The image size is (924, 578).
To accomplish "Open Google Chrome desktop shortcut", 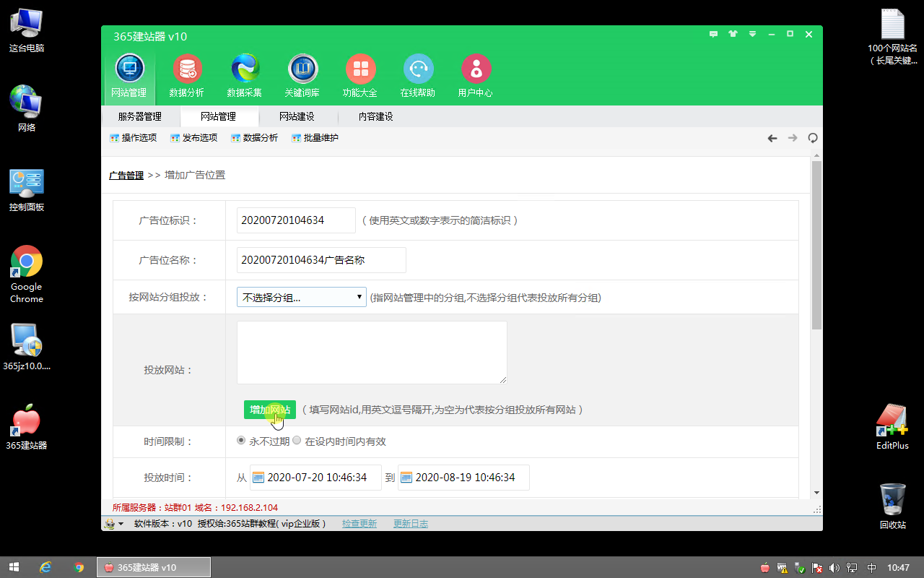I will (27, 275).
